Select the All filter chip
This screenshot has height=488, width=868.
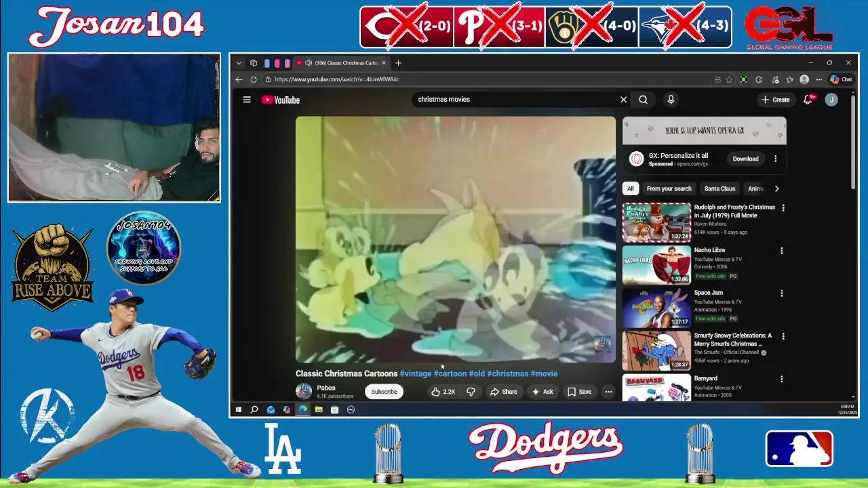click(x=630, y=188)
